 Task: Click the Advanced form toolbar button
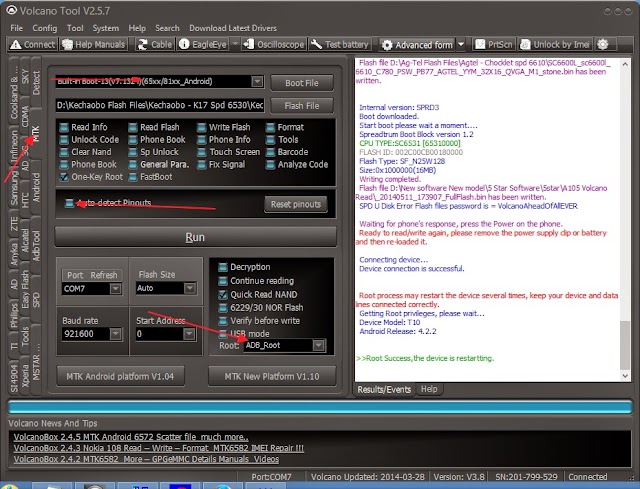[x=418, y=45]
